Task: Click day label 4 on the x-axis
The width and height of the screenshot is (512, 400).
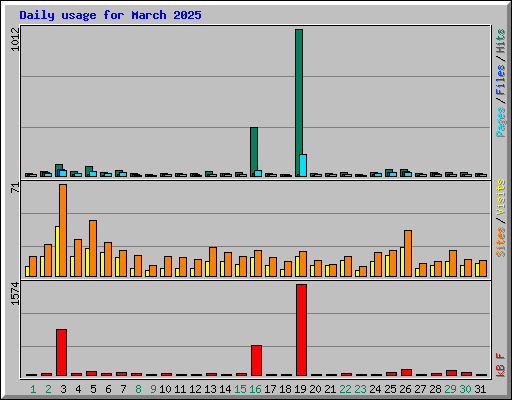Action: [x=78, y=389]
